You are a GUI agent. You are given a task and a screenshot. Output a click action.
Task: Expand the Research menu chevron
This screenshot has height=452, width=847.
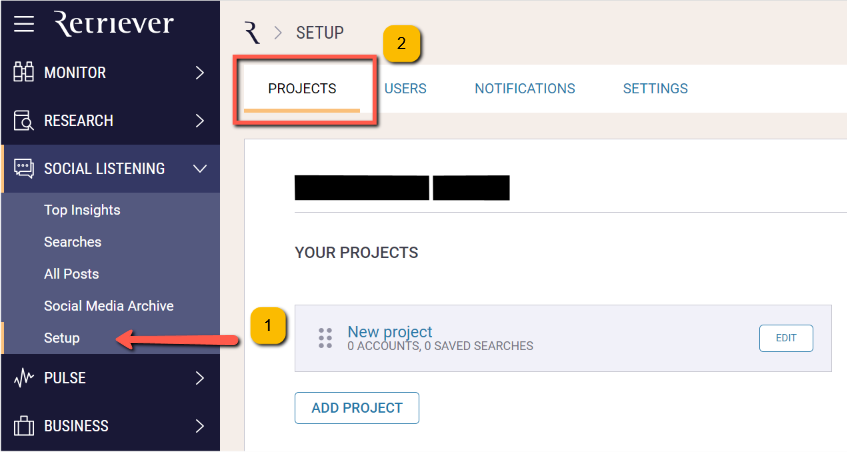(x=200, y=120)
